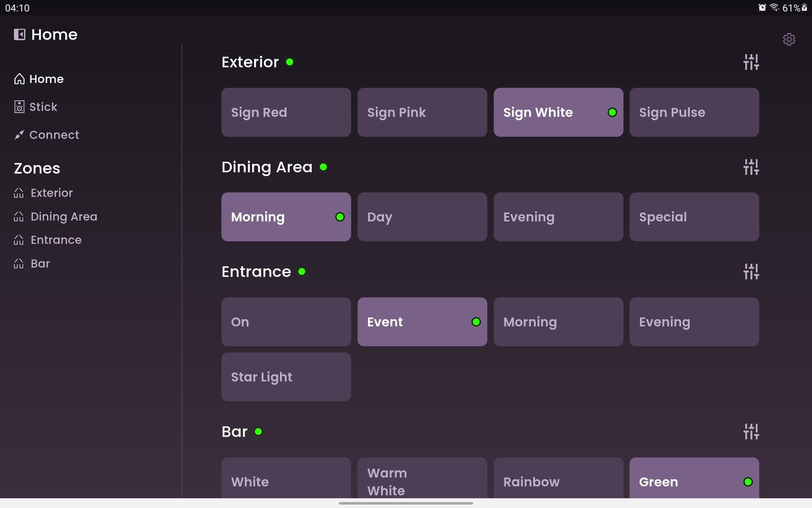Toggle the active Entrance Event scene

422,322
